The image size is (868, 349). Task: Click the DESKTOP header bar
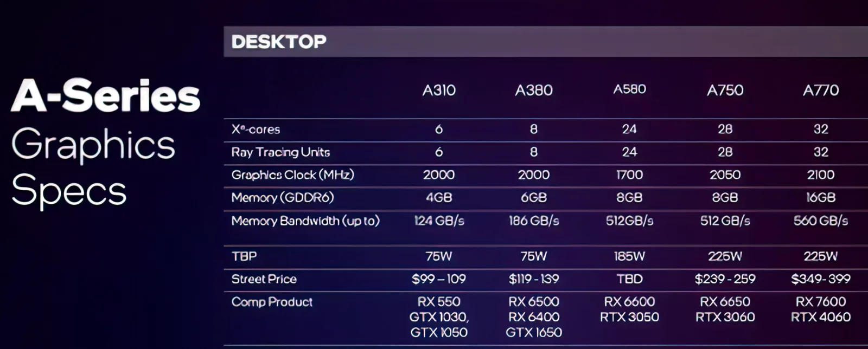pos(546,42)
